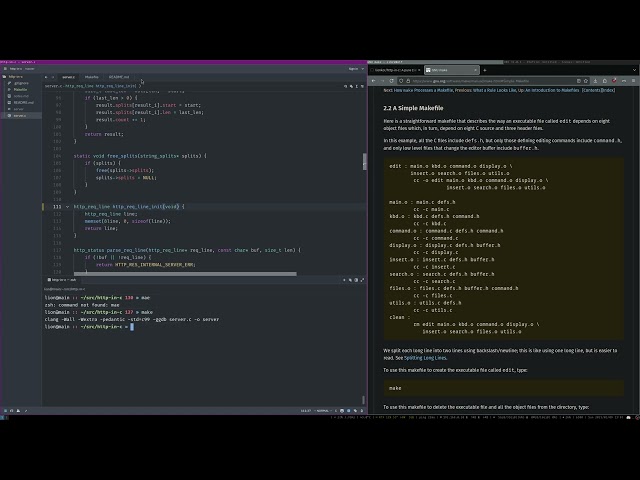The width and height of the screenshot is (640, 480).
Task: Click the second icon in bottom-left status bar
Action: 11,411
